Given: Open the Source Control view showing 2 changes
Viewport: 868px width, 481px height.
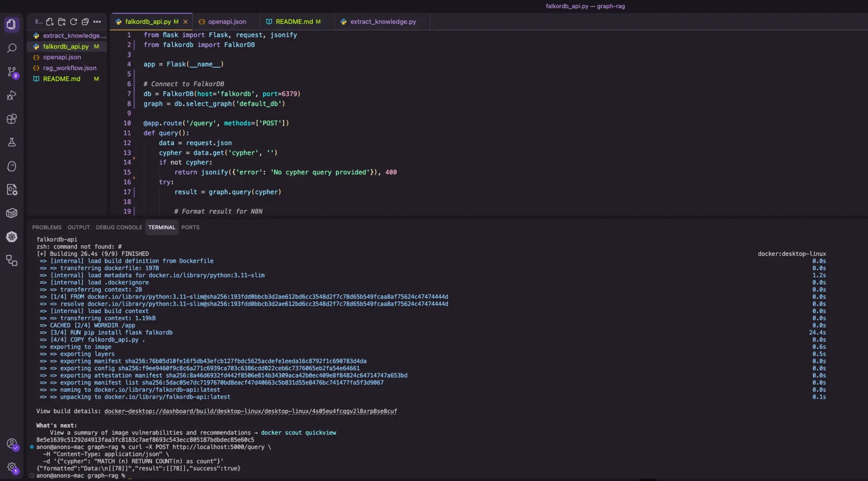Looking at the screenshot, I should (12, 72).
